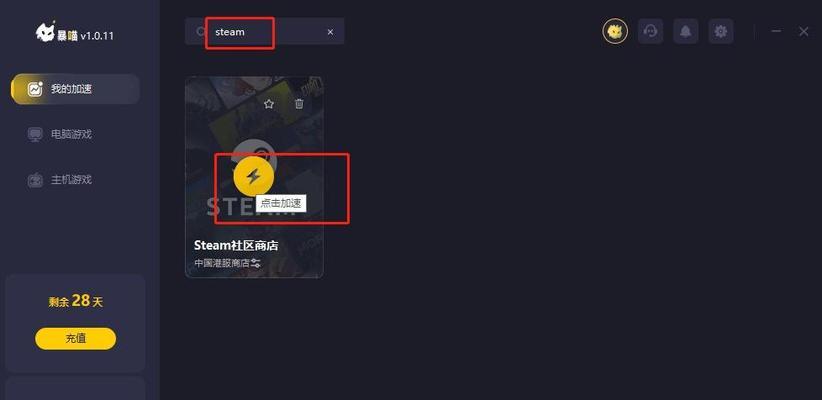Click the search magnifier icon
The width and height of the screenshot is (822, 400).
click(x=201, y=32)
